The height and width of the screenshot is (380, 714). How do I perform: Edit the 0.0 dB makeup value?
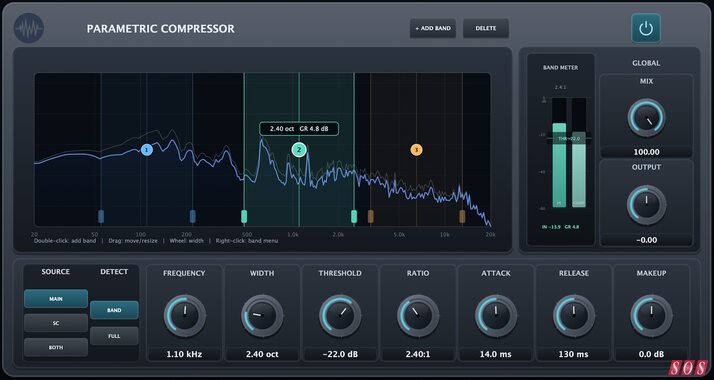click(652, 354)
